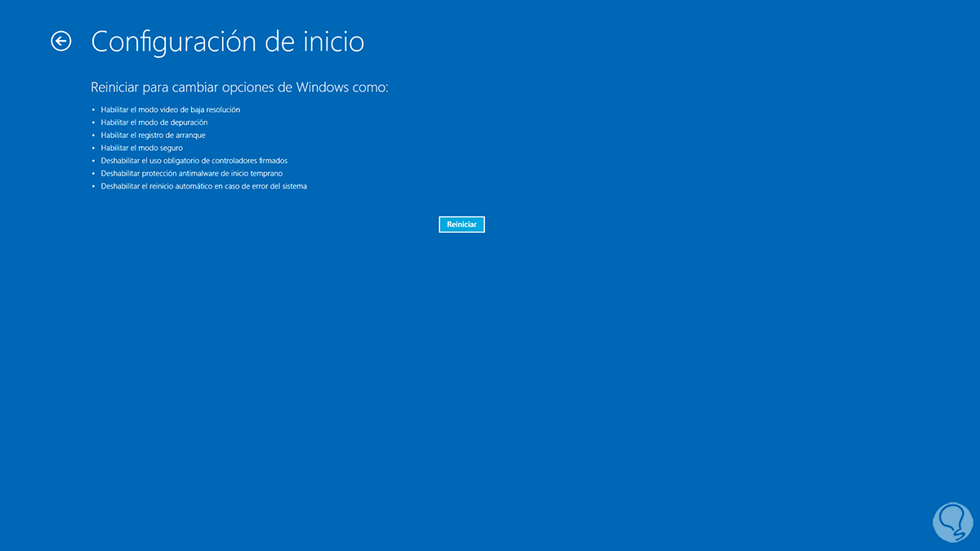
Task: Click 'Habilitar el modo vídeo de baja resolución'
Action: pos(171,109)
